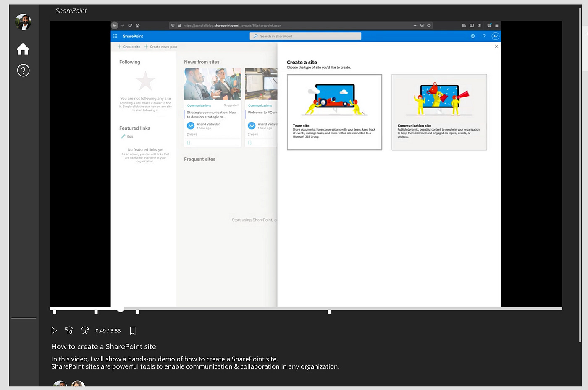Image resolution: width=588 pixels, height=390 pixels.
Task: Jump to the second bookmark marker on the timeline
Action: click(96, 312)
